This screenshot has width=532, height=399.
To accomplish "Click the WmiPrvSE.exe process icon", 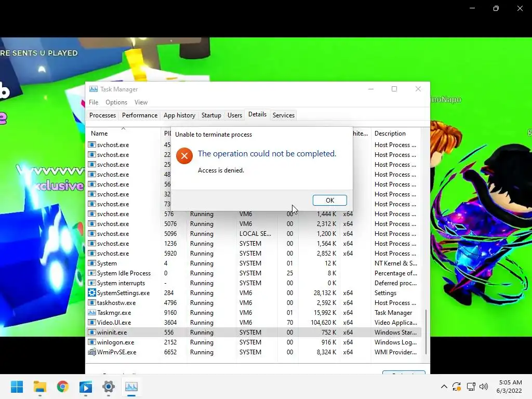I will pos(91,352).
